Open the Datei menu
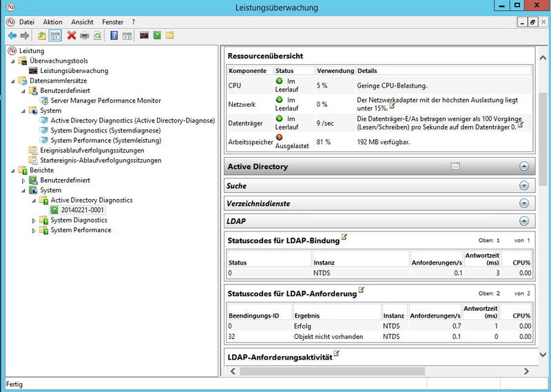The image size is (551, 392). [x=27, y=22]
